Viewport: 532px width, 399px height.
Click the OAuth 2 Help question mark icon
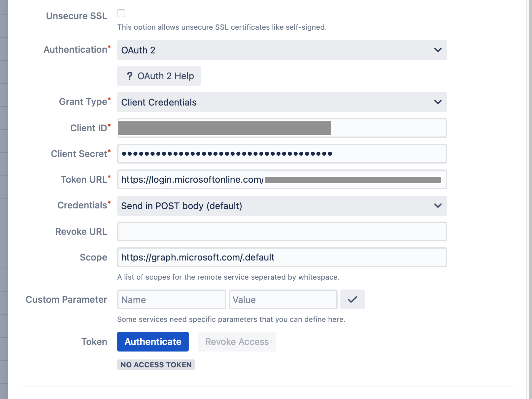click(130, 76)
